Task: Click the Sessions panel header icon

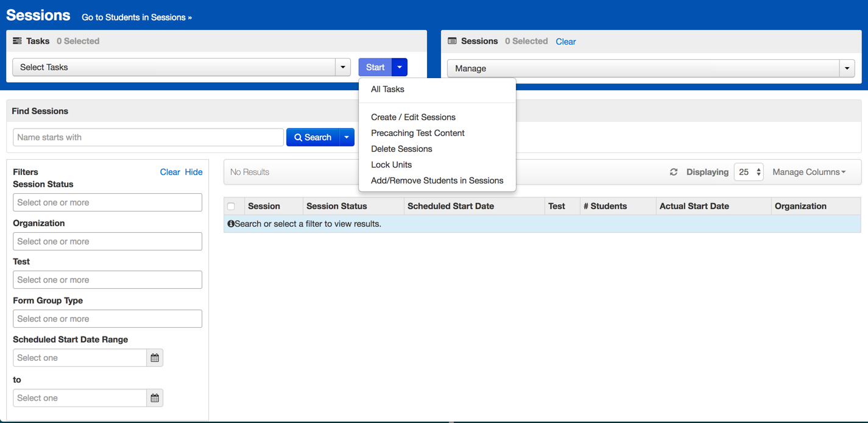Action: (452, 41)
